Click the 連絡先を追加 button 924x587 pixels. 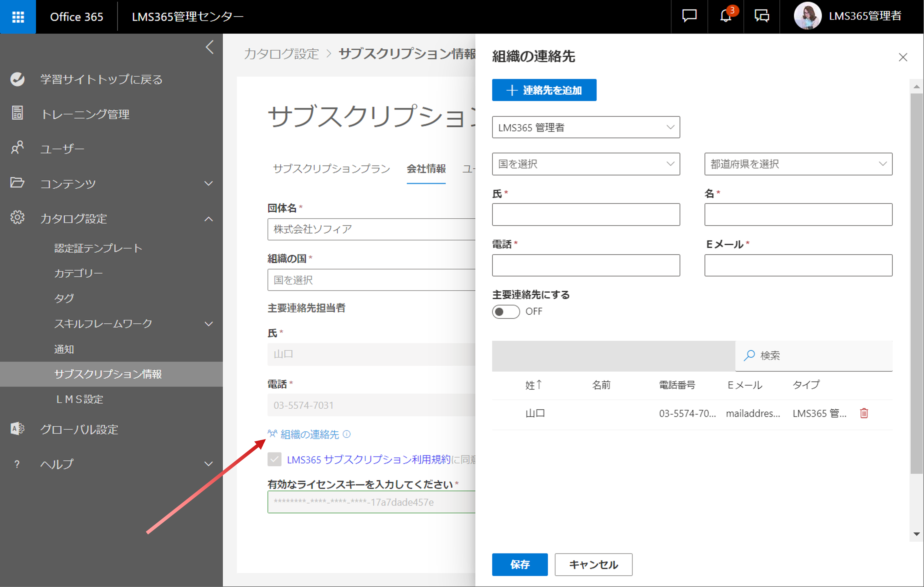click(544, 90)
